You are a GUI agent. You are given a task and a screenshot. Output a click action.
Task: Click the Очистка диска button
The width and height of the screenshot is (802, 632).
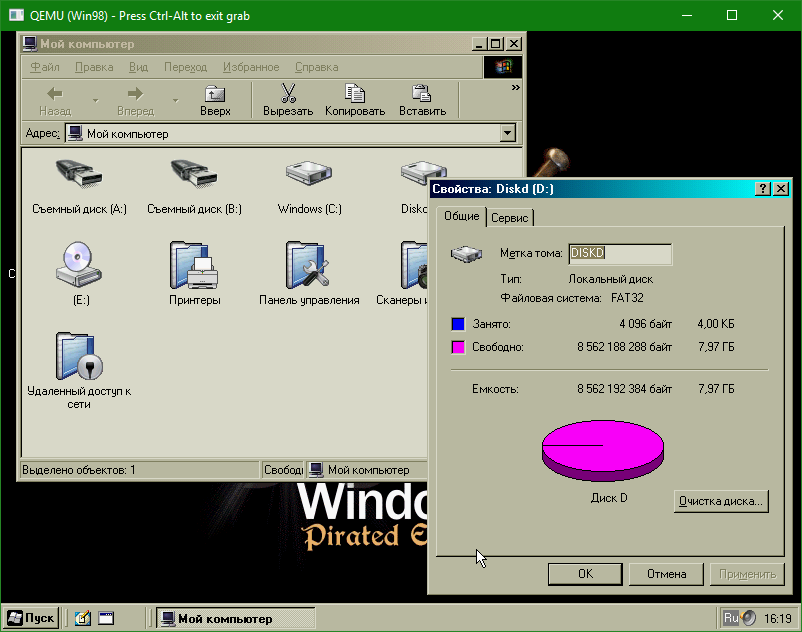point(720,502)
